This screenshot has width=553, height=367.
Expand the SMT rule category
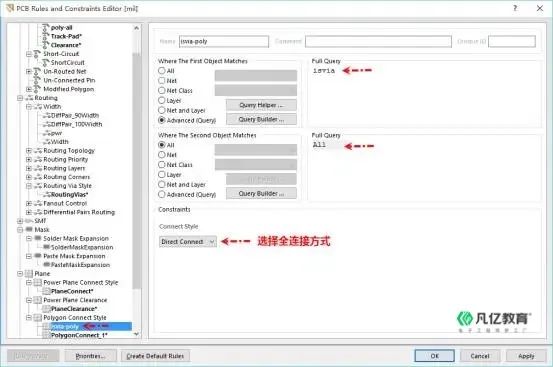(x=20, y=221)
